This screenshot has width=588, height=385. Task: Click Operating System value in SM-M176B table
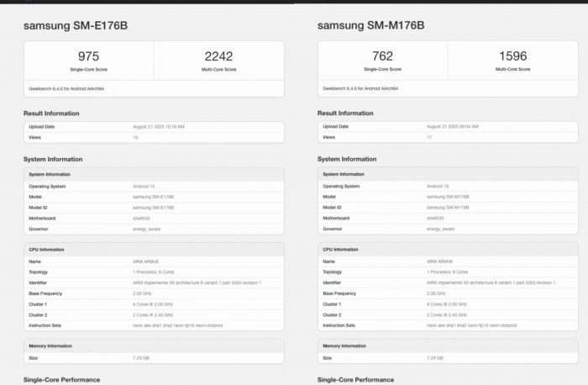click(x=438, y=186)
